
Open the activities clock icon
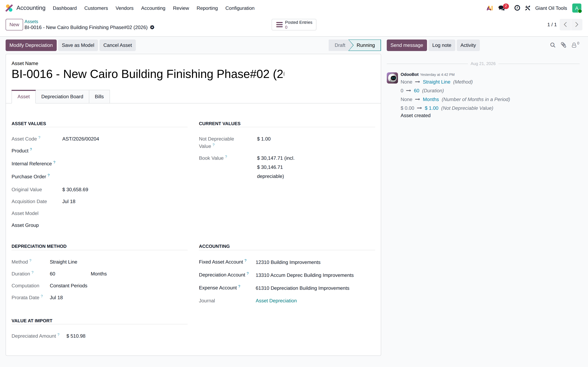tap(517, 8)
